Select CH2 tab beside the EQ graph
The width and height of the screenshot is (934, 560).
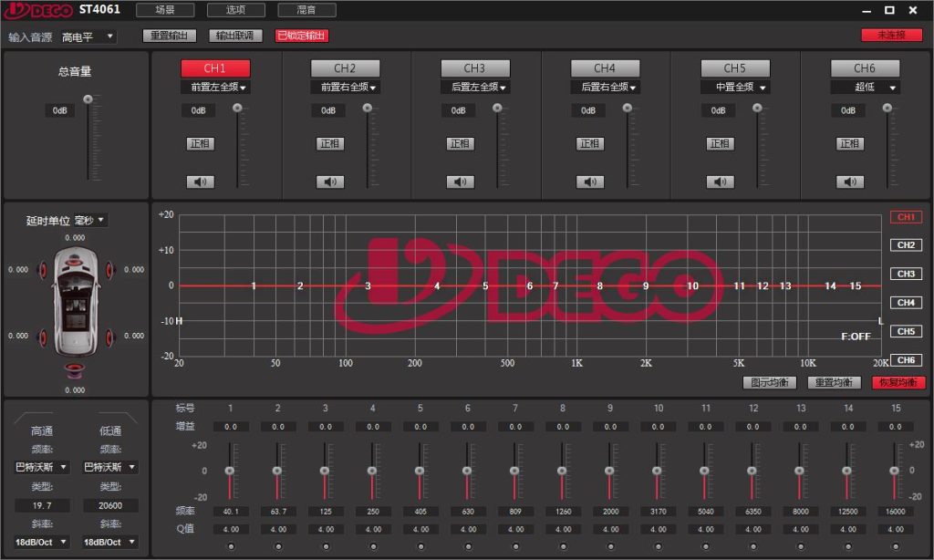pyautogui.click(x=906, y=244)
